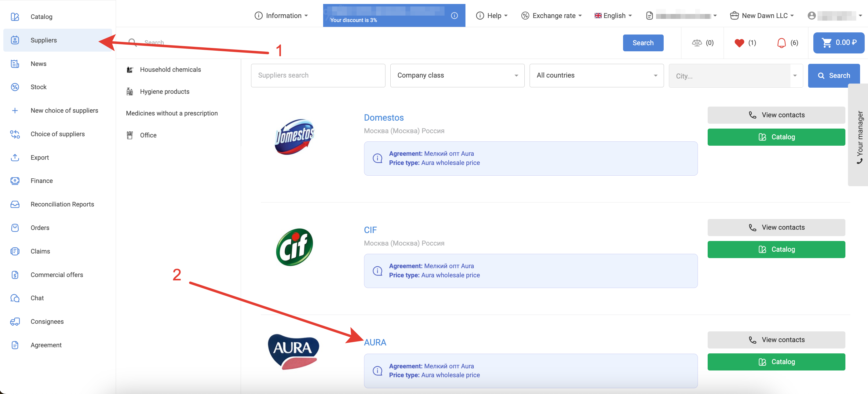Click the Domestos logo thumbnail
The width and height of the screenshot is (868, 394).
294,137
